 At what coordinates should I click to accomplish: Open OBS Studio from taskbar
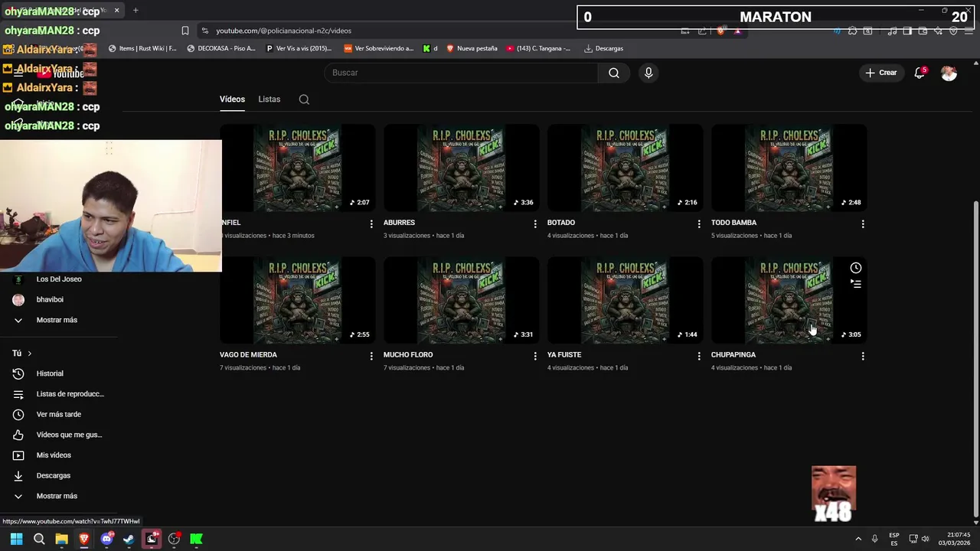tap(174, 539)
